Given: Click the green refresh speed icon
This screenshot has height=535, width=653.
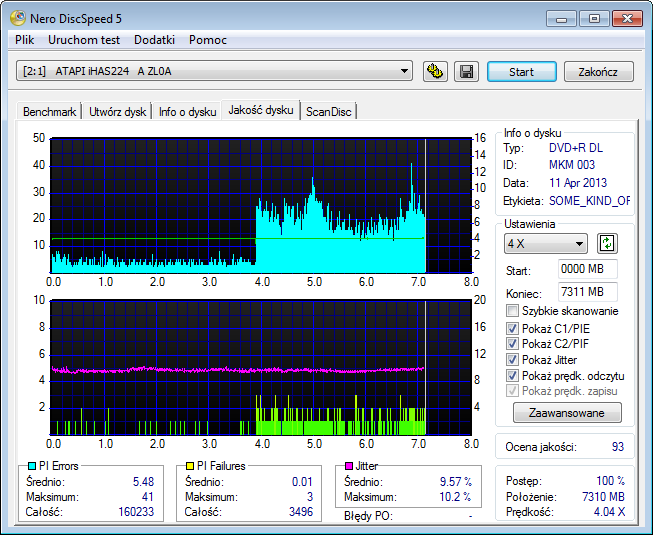Looking at the screenshot, I should pos(607,244).
